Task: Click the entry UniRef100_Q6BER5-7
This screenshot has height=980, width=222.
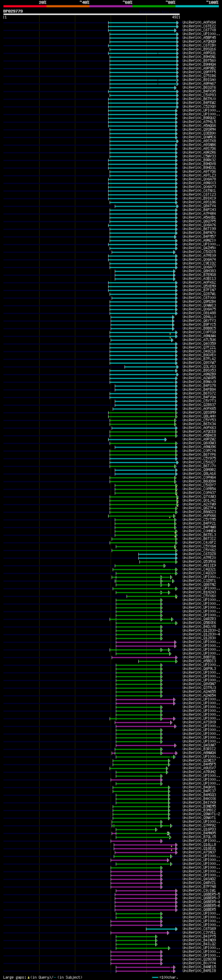Action: 201,898
